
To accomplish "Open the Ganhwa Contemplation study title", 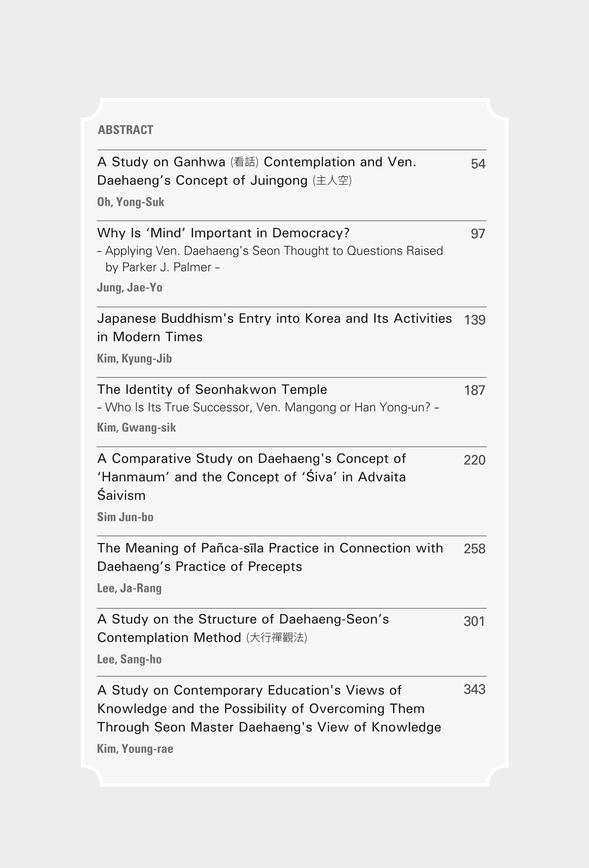I will [x=257, y=171].
